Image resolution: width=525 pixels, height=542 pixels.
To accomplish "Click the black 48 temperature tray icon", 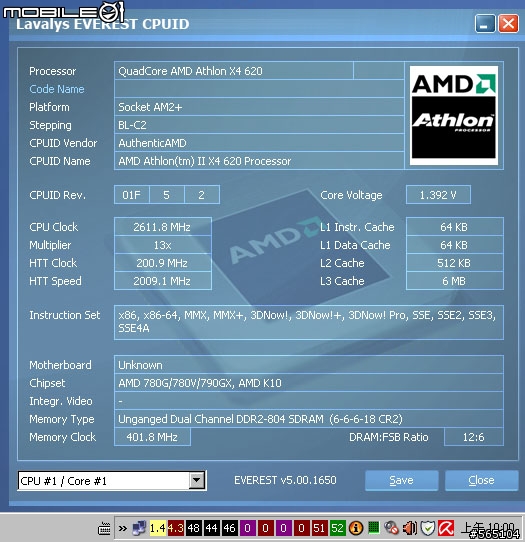I will (194, 528).
